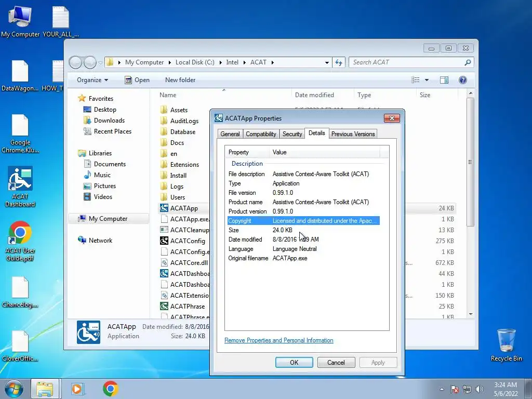Open Windows Explorer from the taskbar
The image size is (532, 399).
click(45, 389)
